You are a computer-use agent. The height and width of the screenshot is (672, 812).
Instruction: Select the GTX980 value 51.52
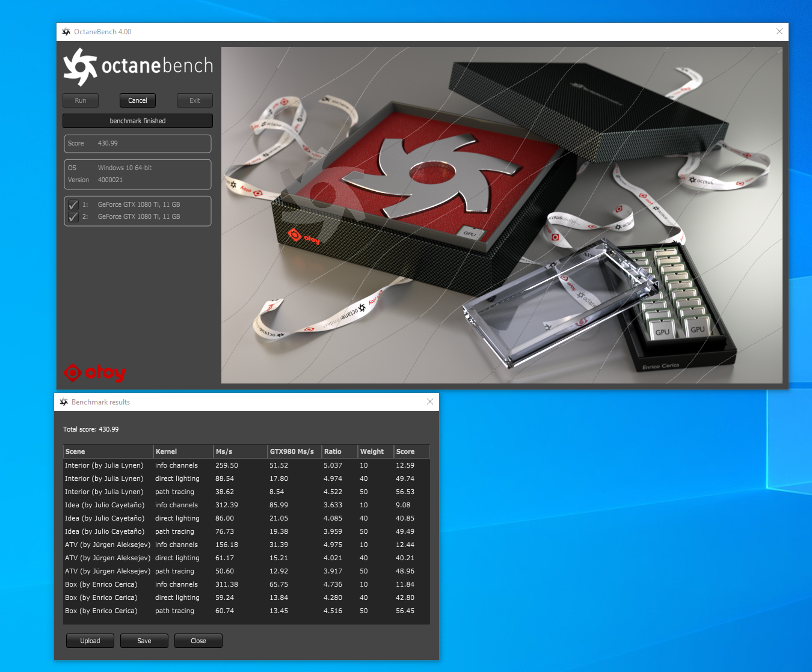(x=278, y=465)
